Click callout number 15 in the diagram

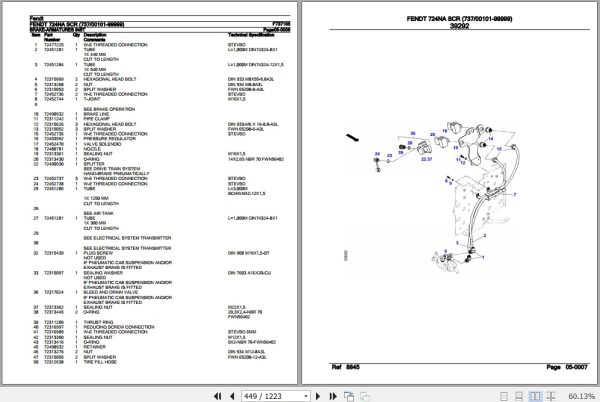[499, 149]
